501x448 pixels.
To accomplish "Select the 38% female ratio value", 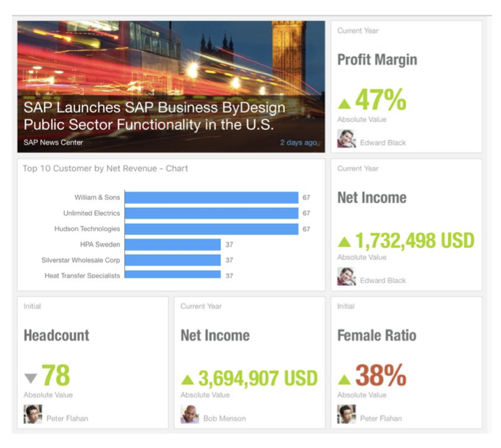I will tap(380, 375).
